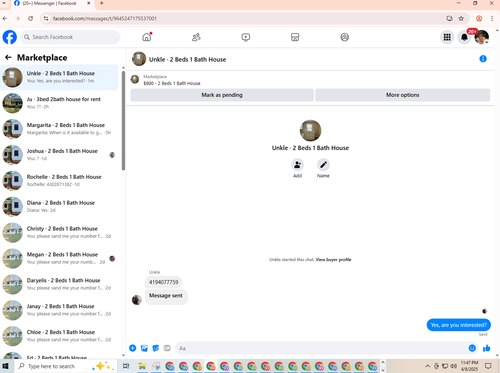Viewport: 500px width, 373px height.
Task: Open the Windows Start menu
Action: 6,366
